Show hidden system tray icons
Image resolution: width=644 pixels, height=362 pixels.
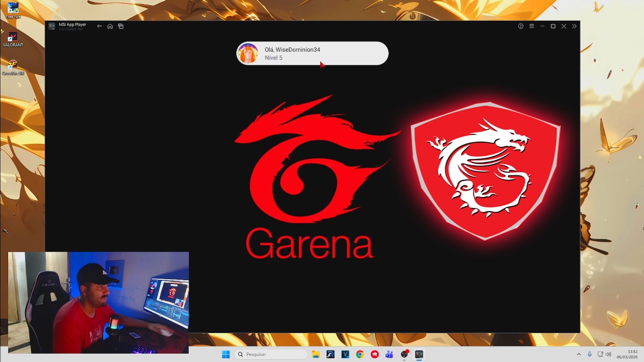(579, 354)
